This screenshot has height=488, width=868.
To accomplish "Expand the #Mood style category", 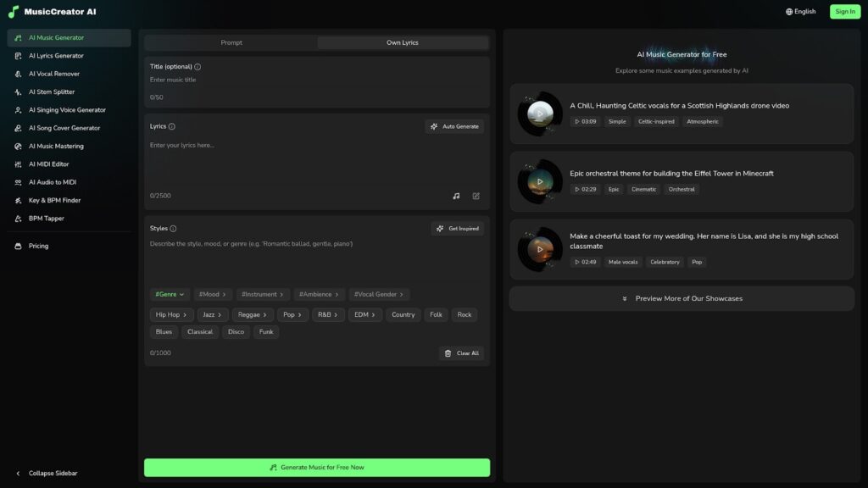I will pyautogui.click(x=212, y=295).
